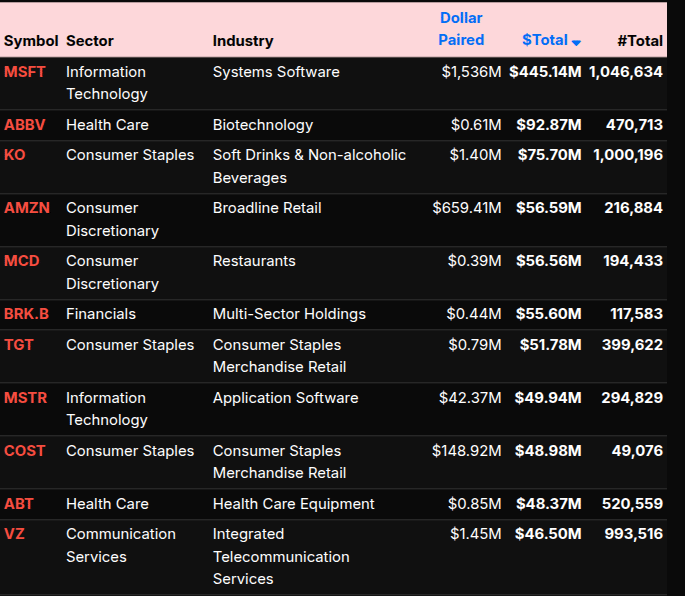Click the $445.14M total for MSFT

(x=545, y=72)
